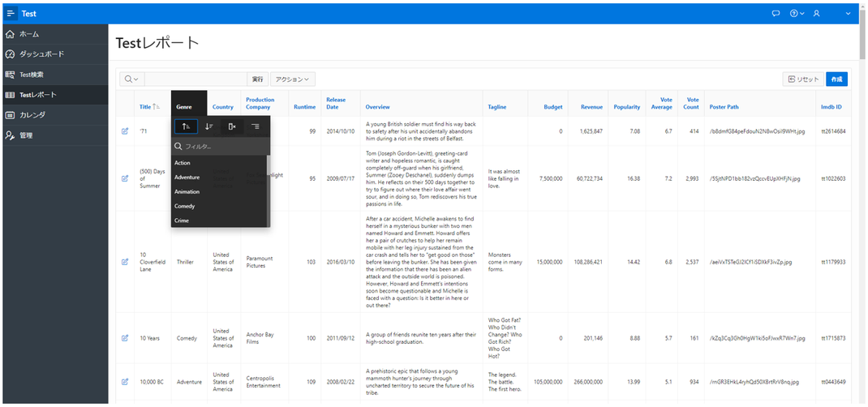Open the search column selector magnifier dropdown
This screenshot has height=407, width=868.
coord(131,79)
